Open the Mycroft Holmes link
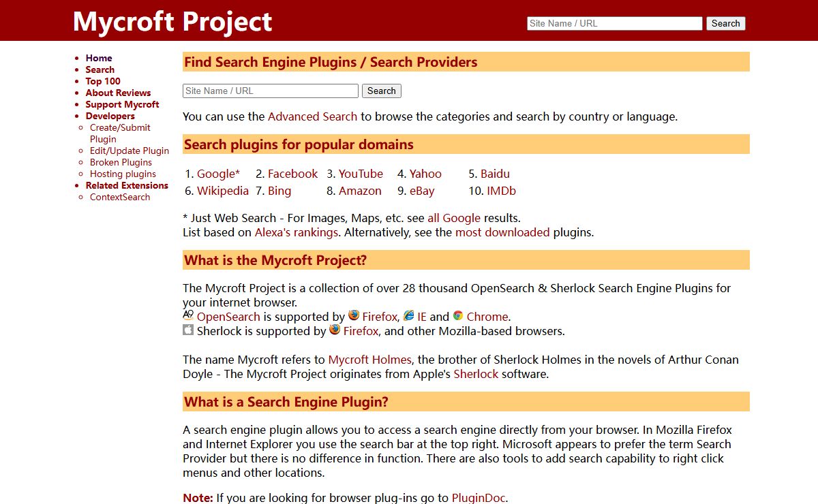This screenshot has height=504, width=818. pyautogui.click(x=370, y=360)
